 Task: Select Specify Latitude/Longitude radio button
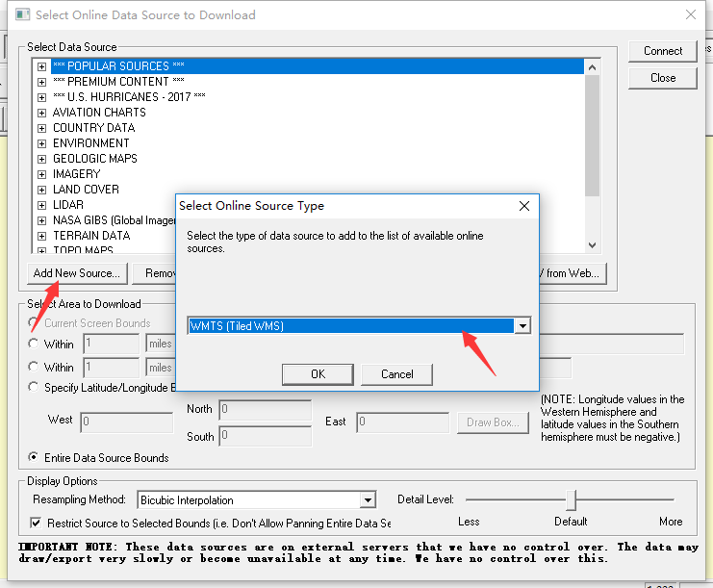[35, 388]
